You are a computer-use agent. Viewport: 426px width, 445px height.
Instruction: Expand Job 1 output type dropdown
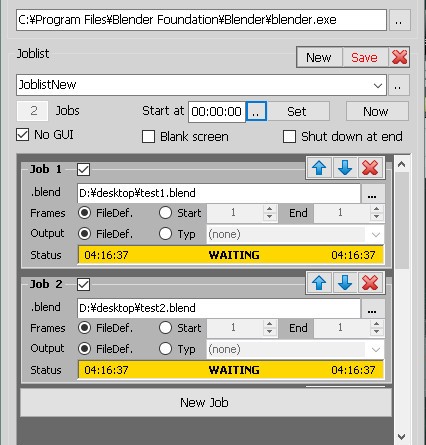pos(376,234)
